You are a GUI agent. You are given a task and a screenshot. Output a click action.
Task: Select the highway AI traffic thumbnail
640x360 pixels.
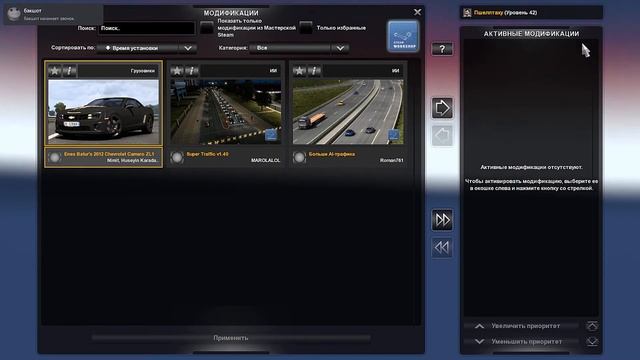[x=348, y=112]
